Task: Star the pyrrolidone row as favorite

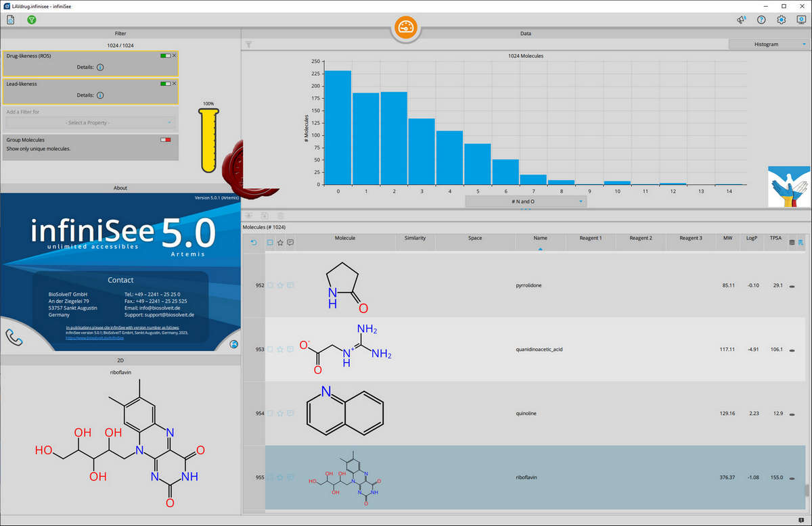Action: click(280, 286)
